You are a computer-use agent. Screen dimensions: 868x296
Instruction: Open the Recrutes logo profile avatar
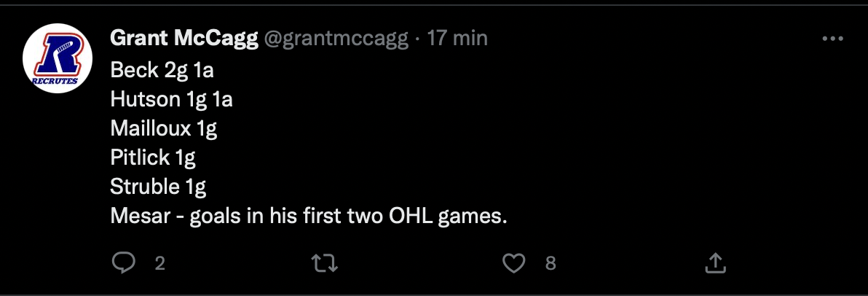(57, 58)
